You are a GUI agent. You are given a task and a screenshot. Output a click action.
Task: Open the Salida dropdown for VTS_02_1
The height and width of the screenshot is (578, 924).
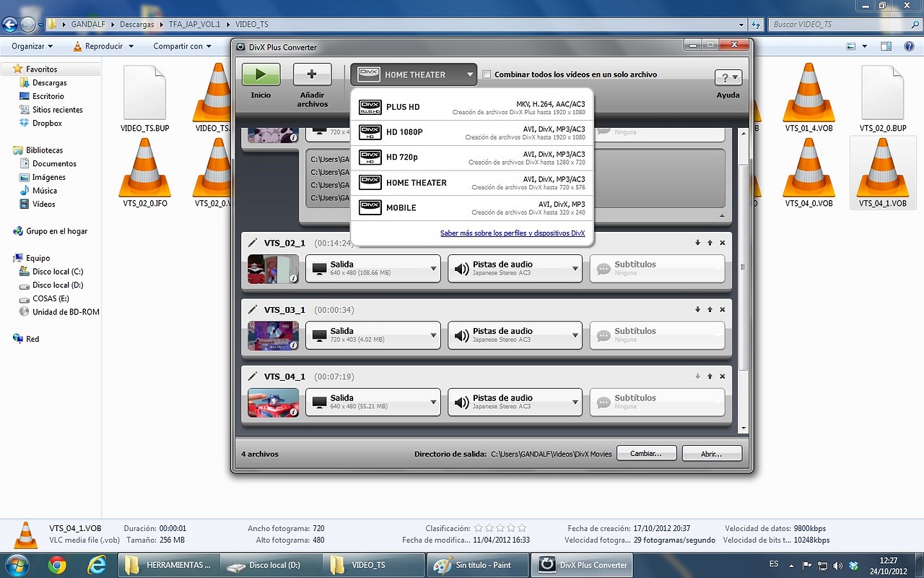(x=373, y=269)
